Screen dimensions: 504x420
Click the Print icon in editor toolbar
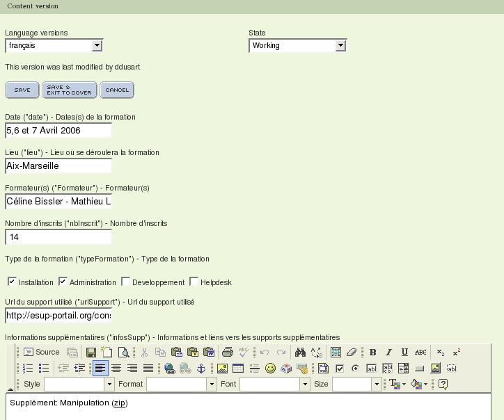point(227,353)
